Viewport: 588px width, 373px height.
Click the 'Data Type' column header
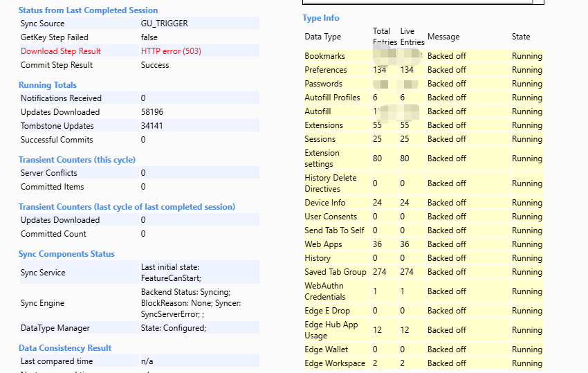click(x=323, y=37)
